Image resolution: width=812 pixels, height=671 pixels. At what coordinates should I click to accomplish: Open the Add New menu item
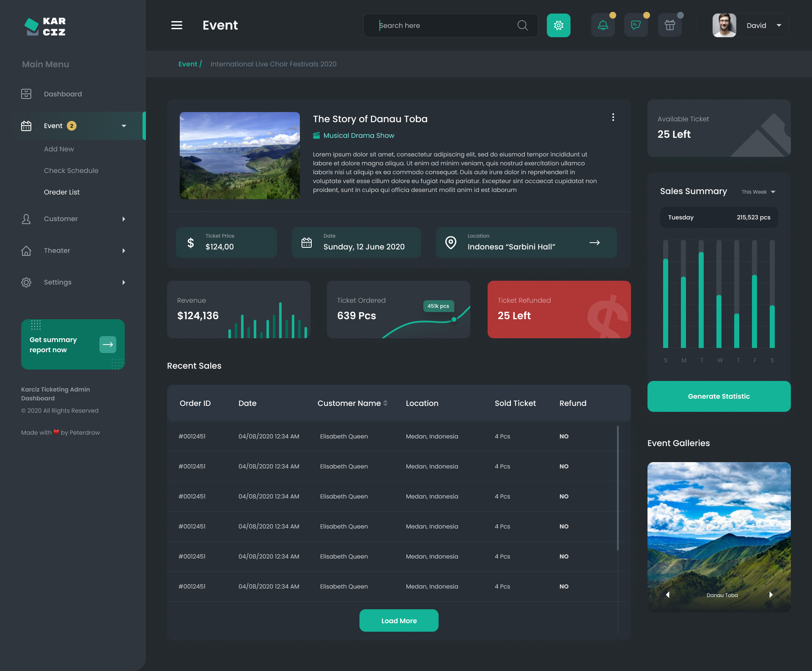point(59,149)
